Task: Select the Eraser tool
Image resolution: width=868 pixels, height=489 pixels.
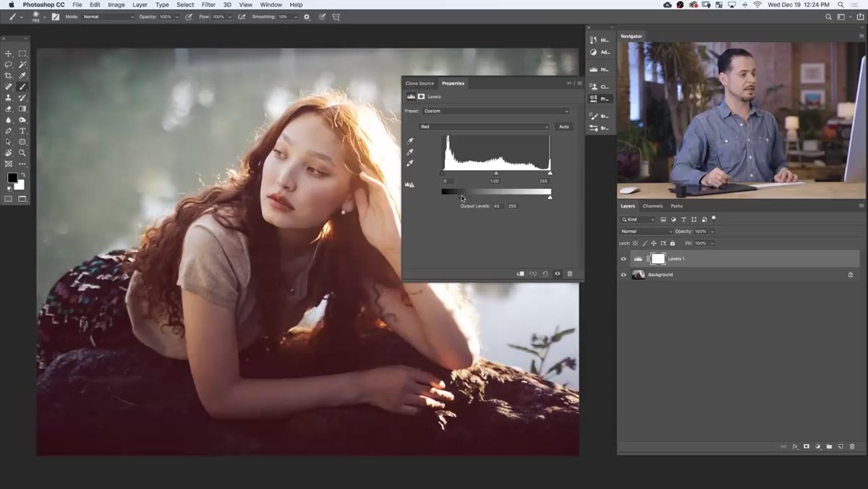Action: [9, 109]
